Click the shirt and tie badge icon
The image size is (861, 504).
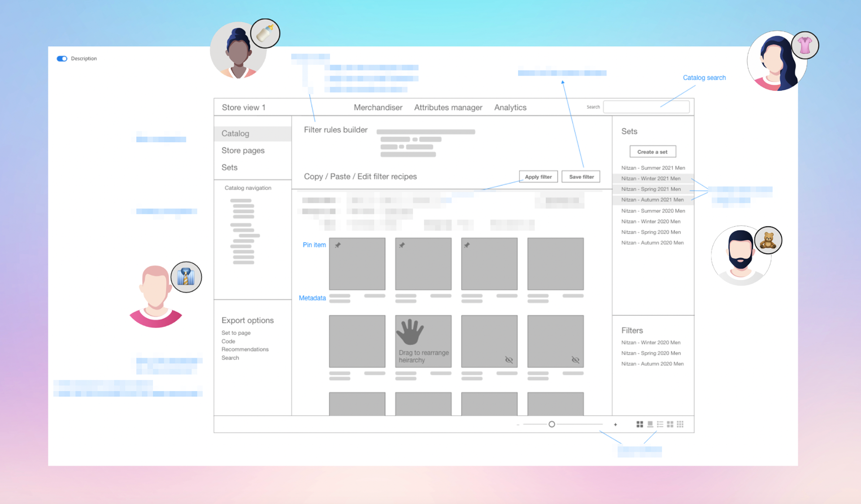coord(186,277)
